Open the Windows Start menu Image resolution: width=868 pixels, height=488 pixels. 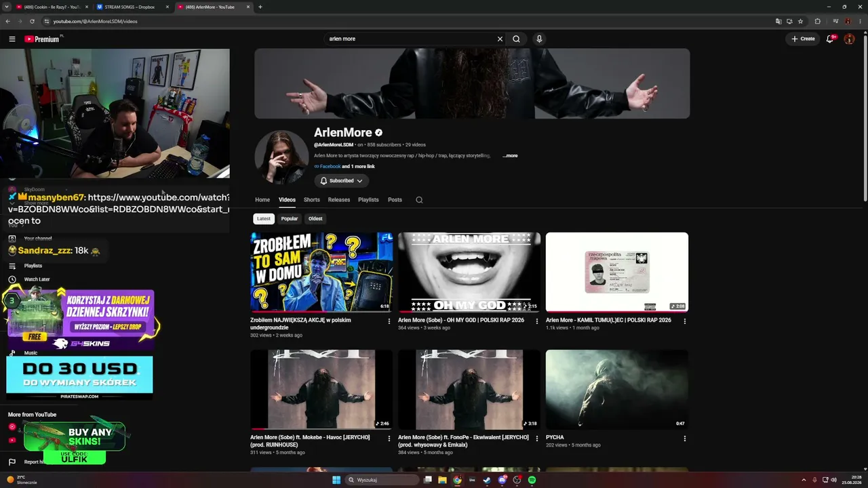pyautogui.click(x=336, y=480)
